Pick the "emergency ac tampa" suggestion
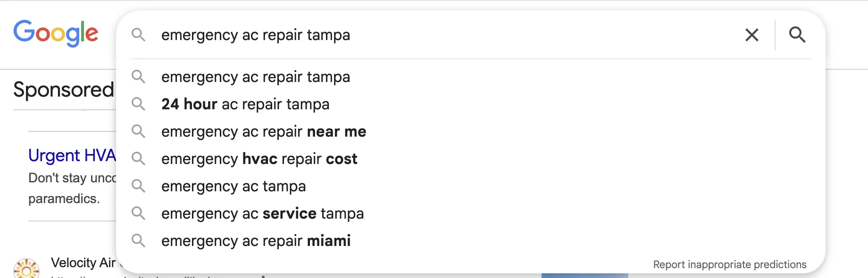868x278 pixels. click(234, 186)
